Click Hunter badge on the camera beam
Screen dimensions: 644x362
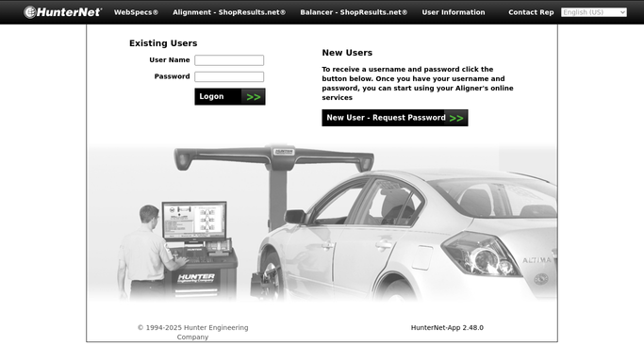pos(284,152)
